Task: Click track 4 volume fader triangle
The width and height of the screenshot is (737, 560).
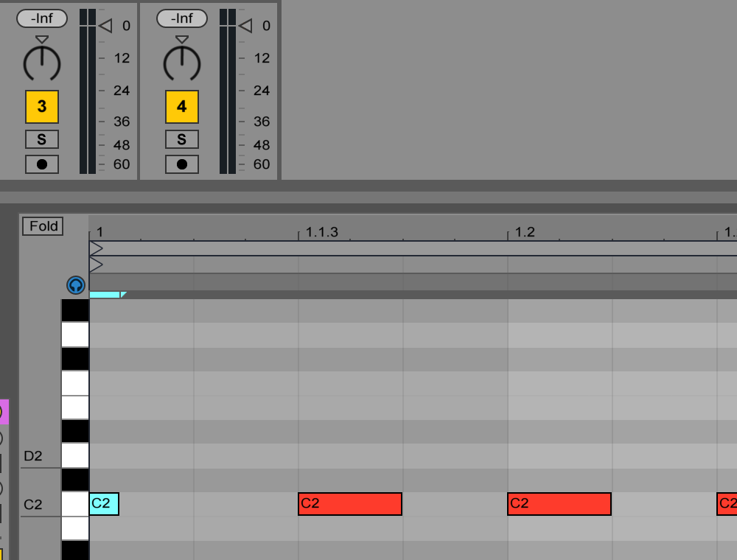Action: coord(246,25)
